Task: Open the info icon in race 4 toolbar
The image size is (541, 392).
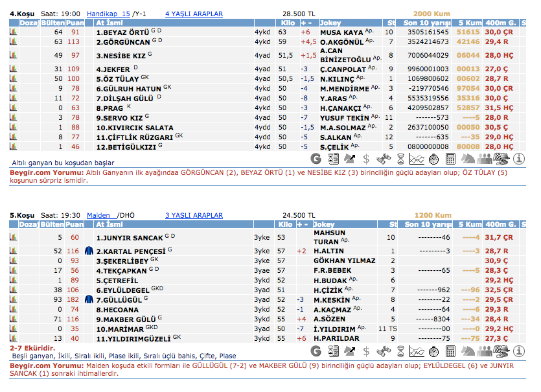Action: (520, 158)
